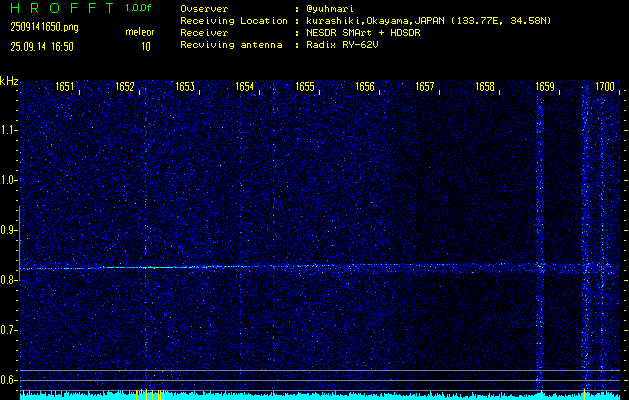Viewport: 629px width, 400px height.
Task: Click the observer name @yuhmari
Action: [330, 8]
